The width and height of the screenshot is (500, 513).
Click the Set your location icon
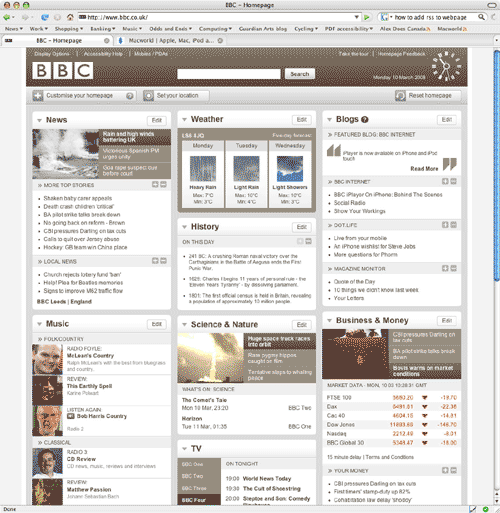(x=148, y=96)
